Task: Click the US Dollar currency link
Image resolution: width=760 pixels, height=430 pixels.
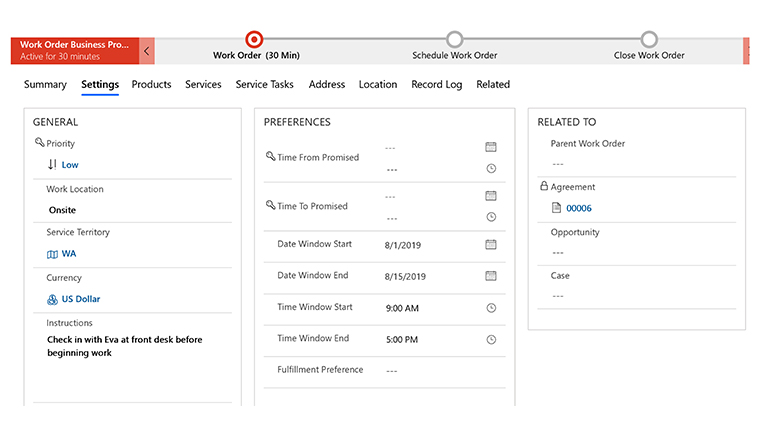Action: point(80,299)
